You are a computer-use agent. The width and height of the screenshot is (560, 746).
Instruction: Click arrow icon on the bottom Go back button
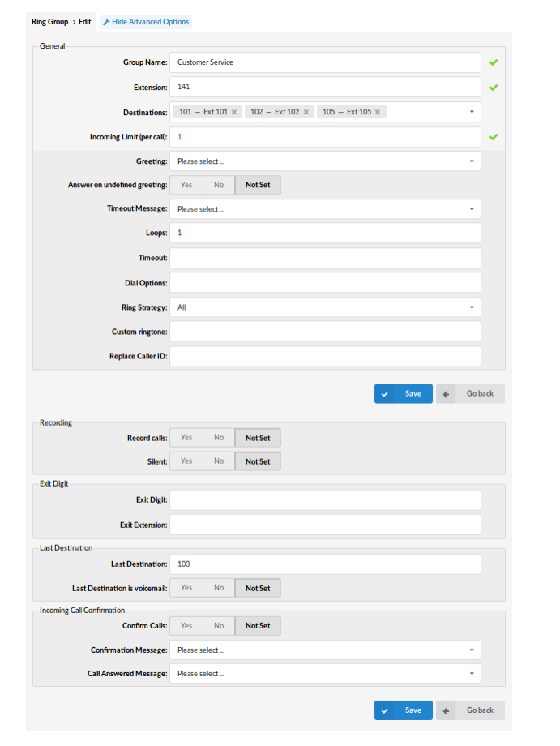tap(446, 710)
